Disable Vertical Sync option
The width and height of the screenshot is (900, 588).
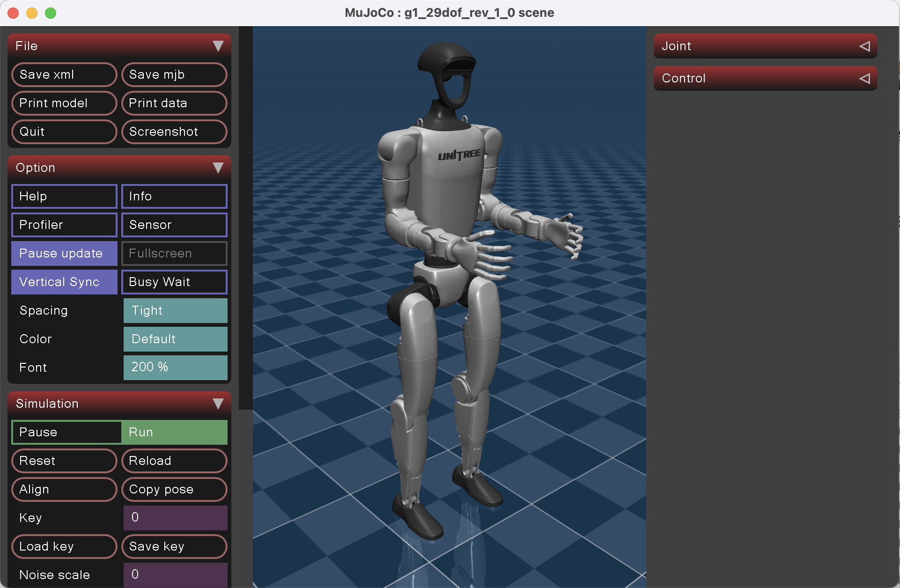tap(64, 282)
